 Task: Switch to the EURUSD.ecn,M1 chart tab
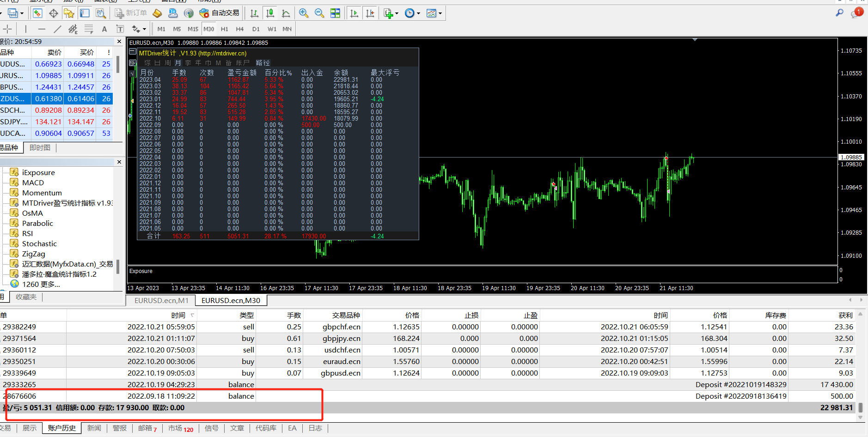(x=161, y=301)
